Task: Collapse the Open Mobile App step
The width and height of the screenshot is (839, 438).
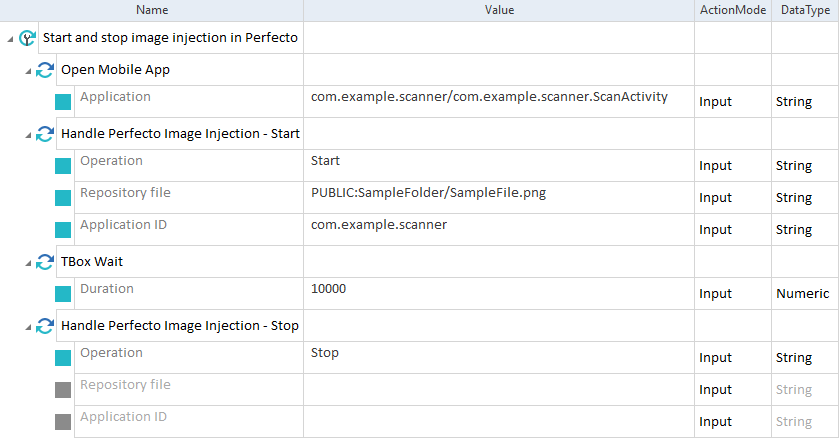Action: tap(28, 72)
